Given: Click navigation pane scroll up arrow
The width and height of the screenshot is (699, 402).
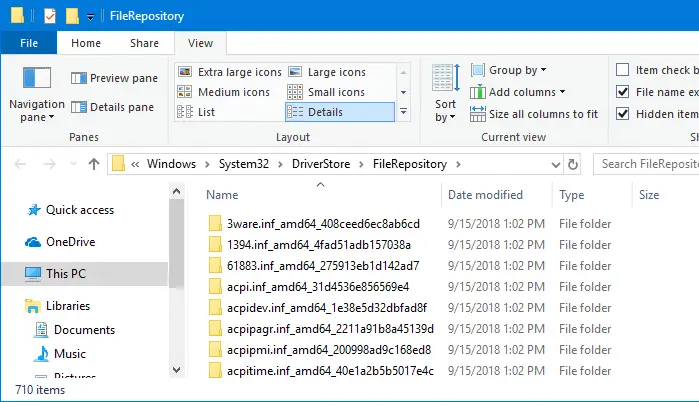Looking at the screenshot, I should coord(177,192).
